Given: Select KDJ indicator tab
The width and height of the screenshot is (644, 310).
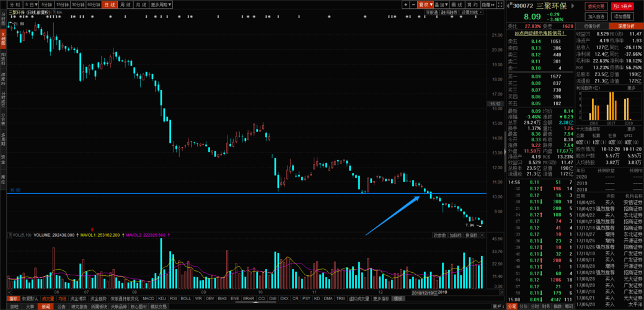Looking at the screenshot, I should [162, 298].
